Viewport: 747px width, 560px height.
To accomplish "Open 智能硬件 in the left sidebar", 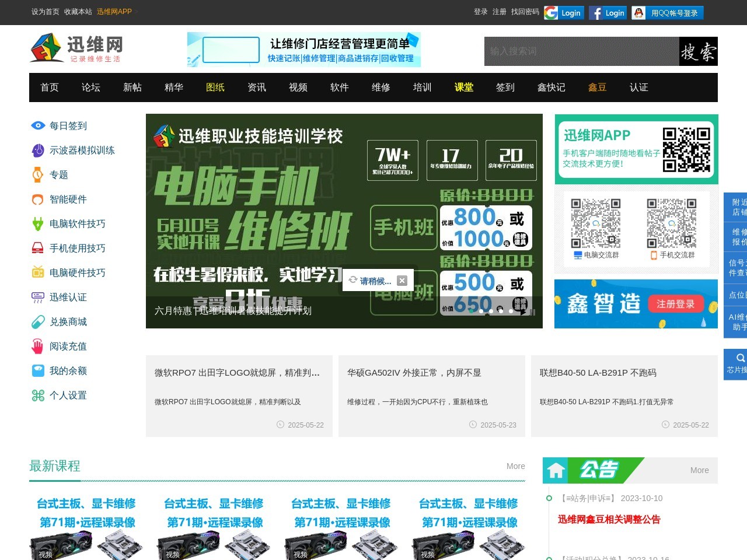I will (68, 199).
